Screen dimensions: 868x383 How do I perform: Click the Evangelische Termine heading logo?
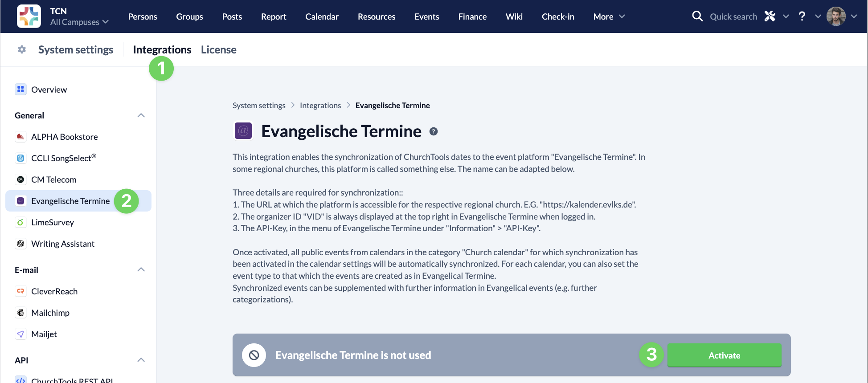[x=243, y=131]
